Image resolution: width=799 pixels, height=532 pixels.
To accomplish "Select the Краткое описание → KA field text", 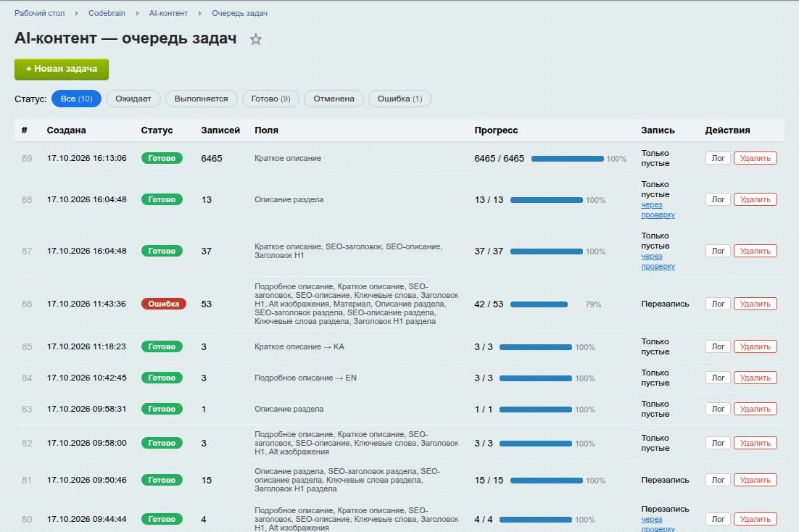I will (x=299, y=346).
